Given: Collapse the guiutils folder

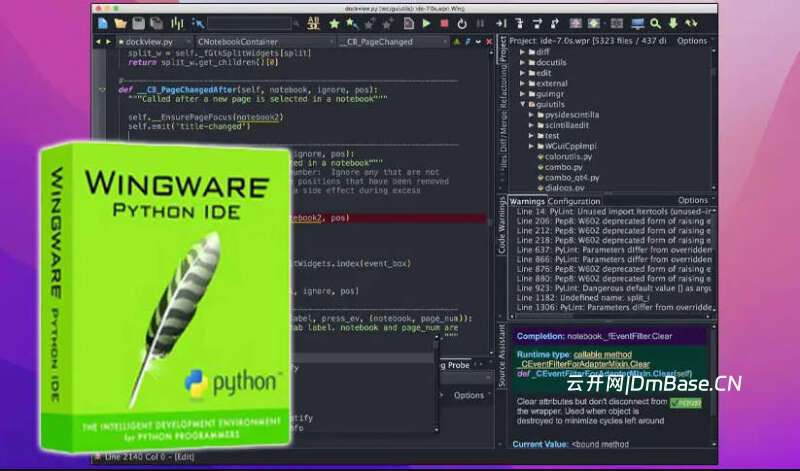Looking at the screenshot, I should 522,104.
